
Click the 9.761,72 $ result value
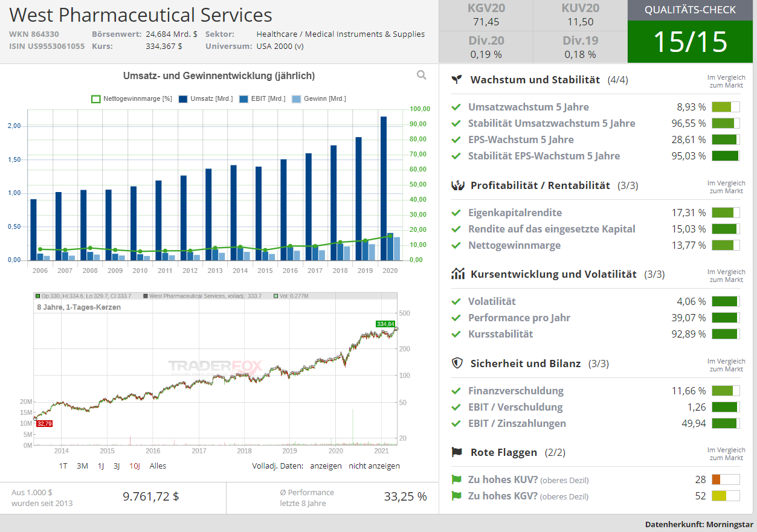pyautogui.click(x=151, y=496)
